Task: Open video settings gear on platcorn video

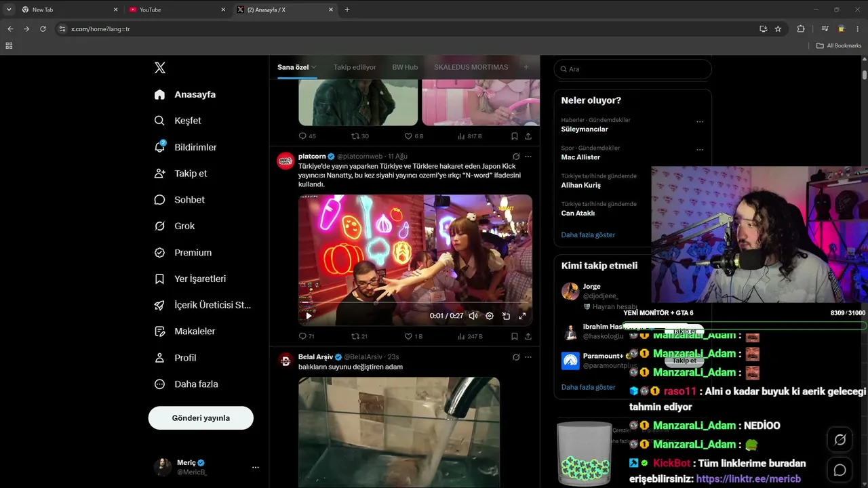Action: 490,316
